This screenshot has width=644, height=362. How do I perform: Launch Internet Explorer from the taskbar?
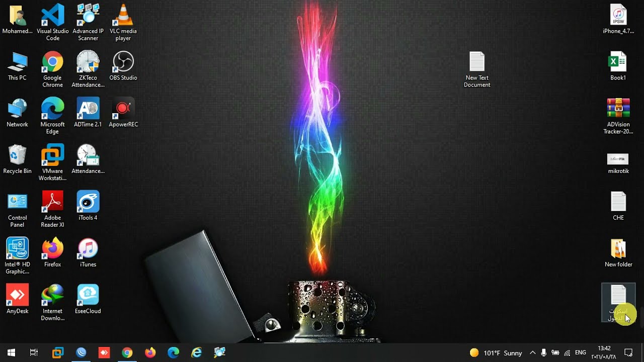pos(196,352)
